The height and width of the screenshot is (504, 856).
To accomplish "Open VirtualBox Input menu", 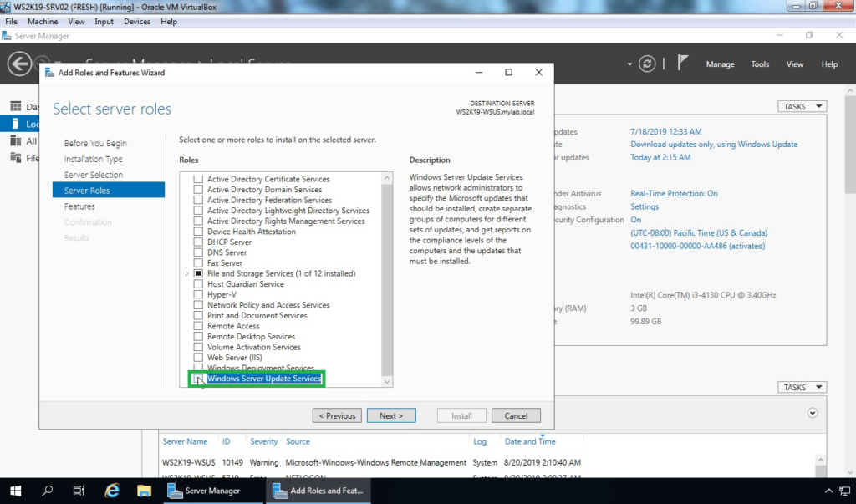I will coord(104,21).
